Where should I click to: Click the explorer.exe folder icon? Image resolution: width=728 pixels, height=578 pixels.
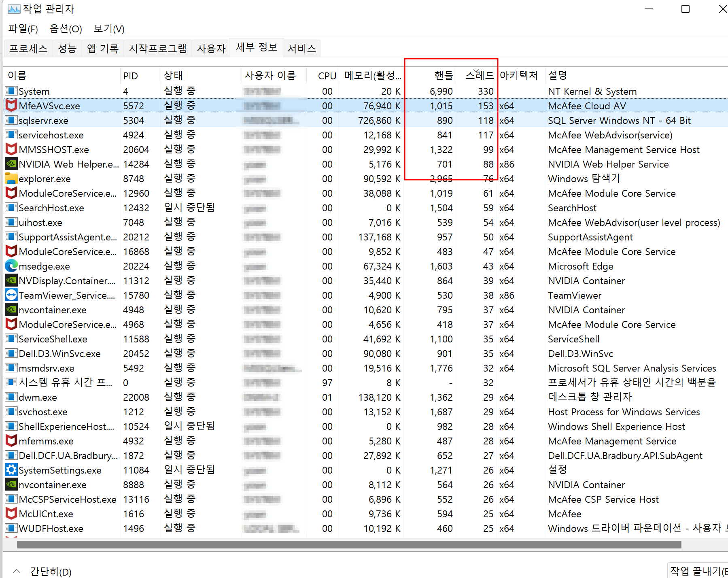pyautogui.click(x=11, y=178)
